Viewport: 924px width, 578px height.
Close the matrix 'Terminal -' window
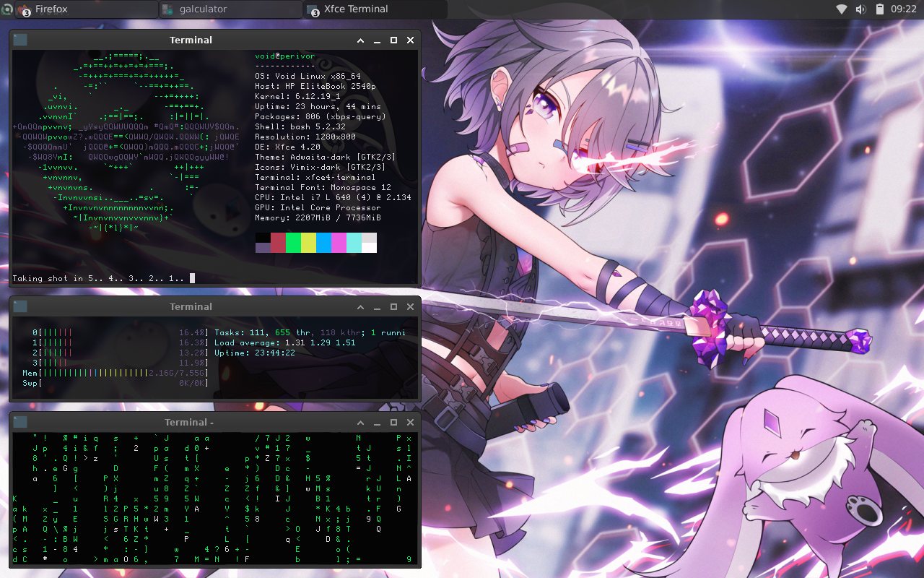(410, 423)
